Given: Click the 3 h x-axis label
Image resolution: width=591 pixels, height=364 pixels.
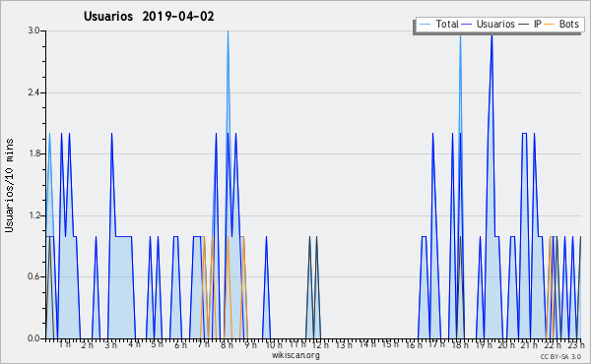Looking at the screenshot, I should point(110,345).
